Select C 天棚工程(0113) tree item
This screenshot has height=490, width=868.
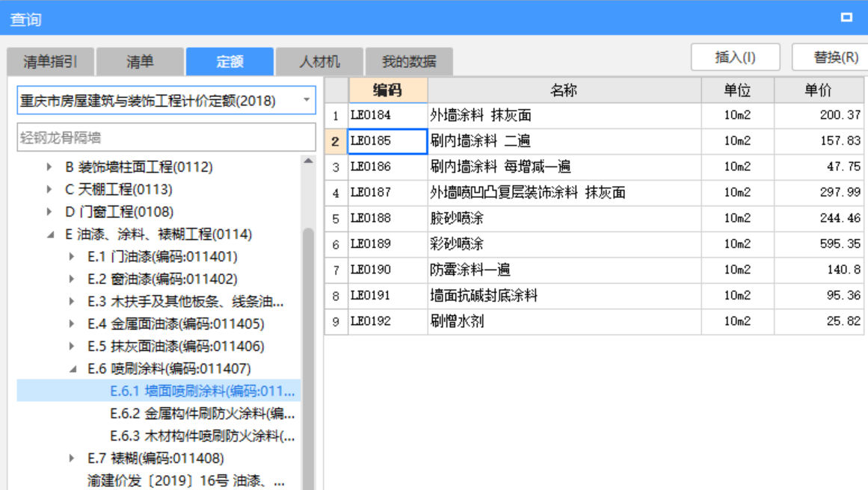(119, 189)
